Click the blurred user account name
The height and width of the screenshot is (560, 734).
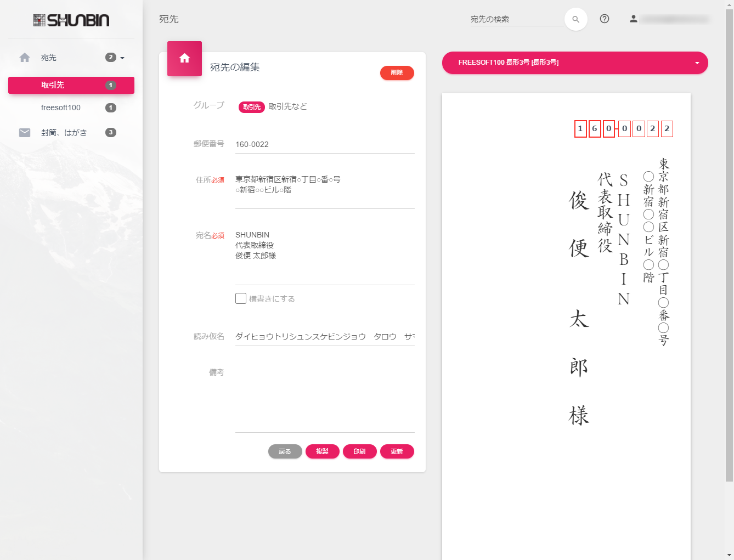pyautogui.click(x=675, y=19)
